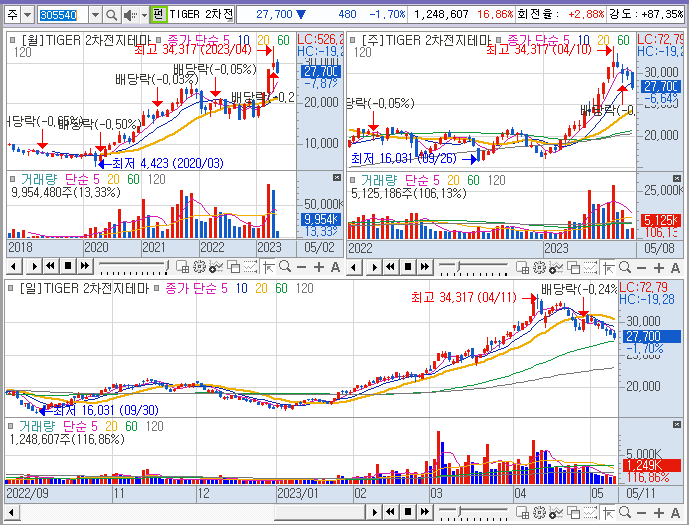Image resolution: width=689 pixels, height=525 pixels.
Task: Click the daily chart horizontal scrollbar thumb
Action: tap(319, 512)
